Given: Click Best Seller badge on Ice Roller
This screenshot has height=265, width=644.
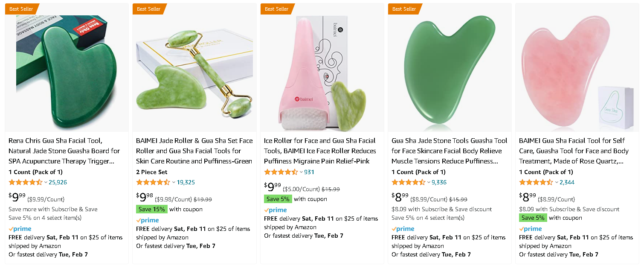Looking at the screenshot, I should [x=276, y=9].
